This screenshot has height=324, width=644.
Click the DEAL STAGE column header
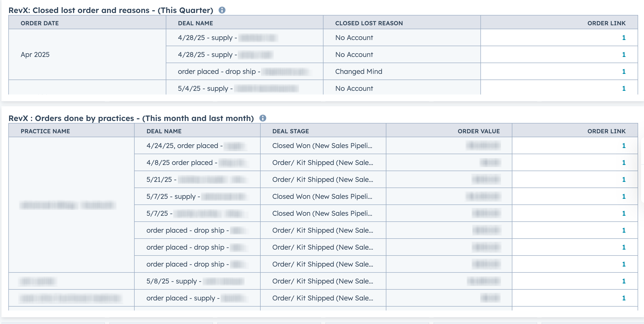click(291, 131)
